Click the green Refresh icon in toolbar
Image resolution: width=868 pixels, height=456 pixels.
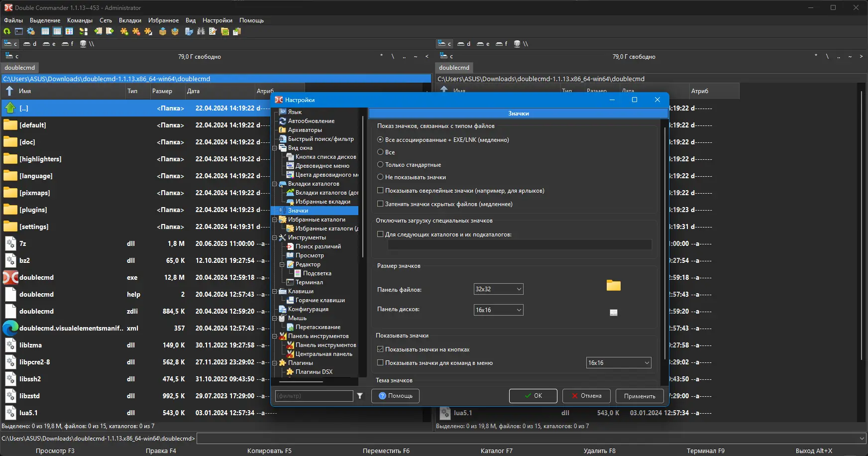click(x=7, y=31)
